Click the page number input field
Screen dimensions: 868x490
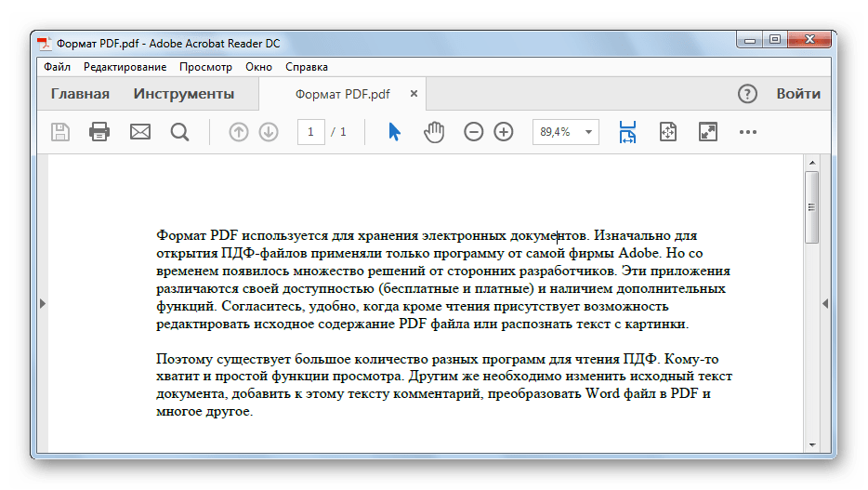coord(310,132)
